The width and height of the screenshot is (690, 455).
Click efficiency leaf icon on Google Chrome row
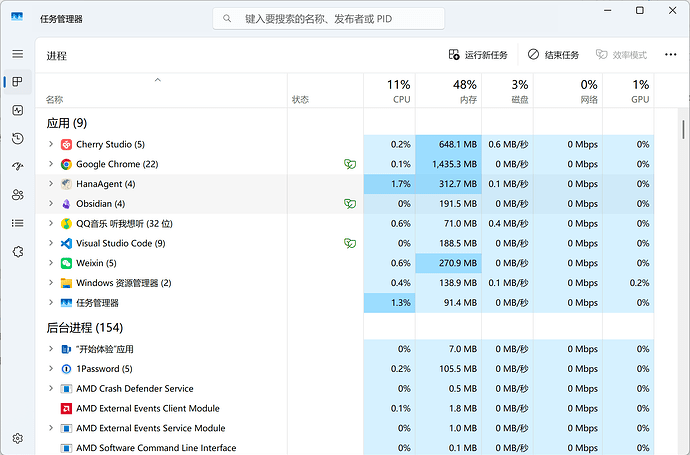[350, 164]
